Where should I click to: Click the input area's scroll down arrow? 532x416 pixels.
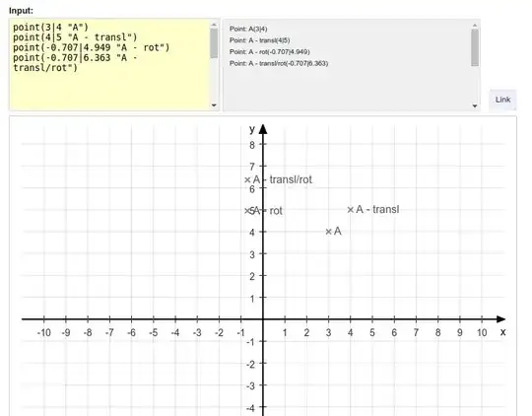(x=214, y=105)
